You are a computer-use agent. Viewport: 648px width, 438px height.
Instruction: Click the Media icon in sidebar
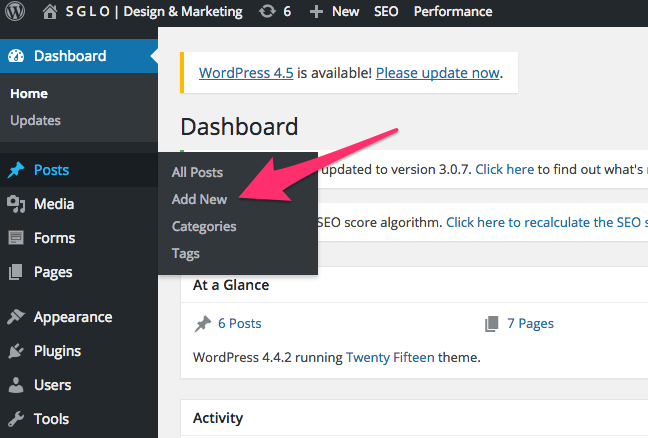click(x=16, y=204)
